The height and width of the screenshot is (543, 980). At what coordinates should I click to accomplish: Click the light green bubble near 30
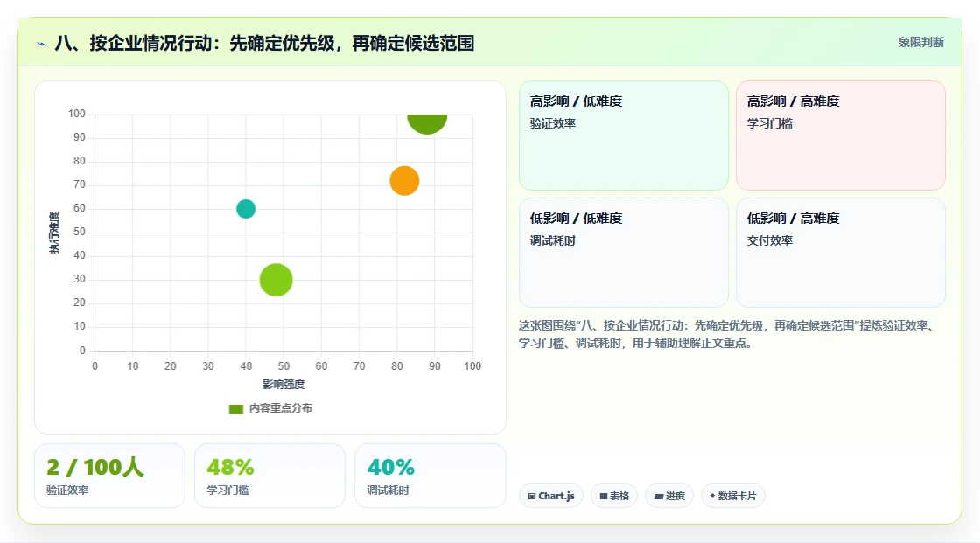[x=276, y=280]
